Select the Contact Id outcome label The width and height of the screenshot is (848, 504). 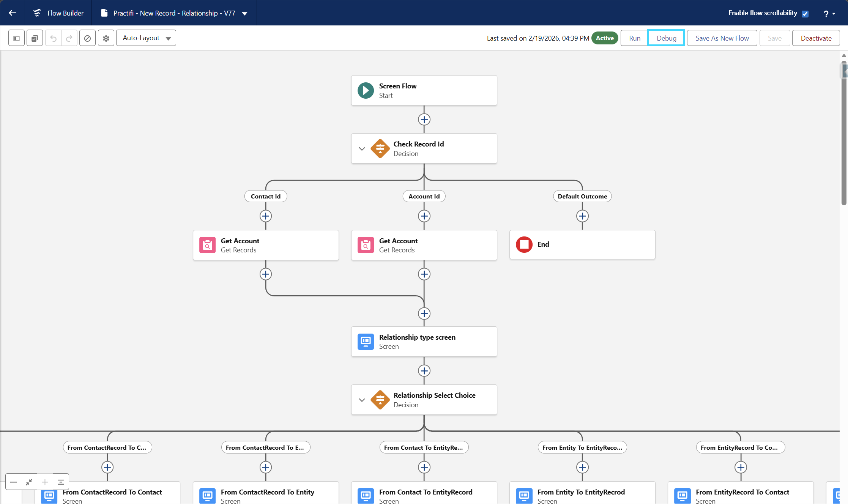266,196
